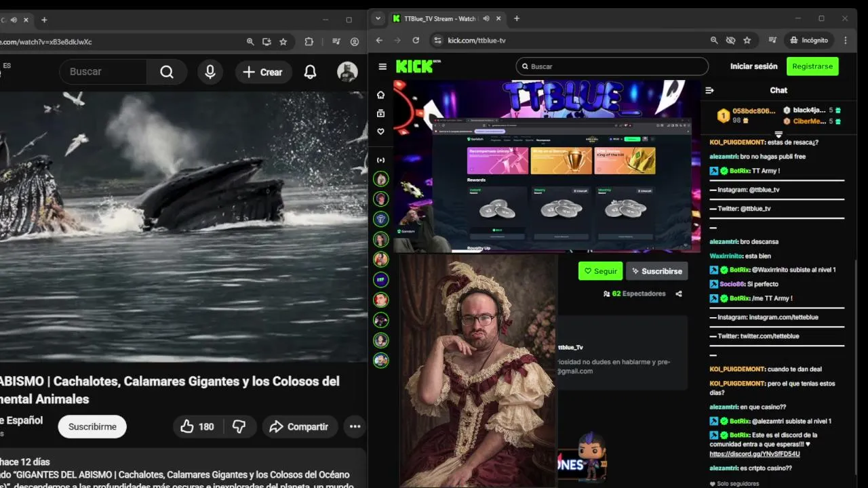868x488 pixels.
Task: Open Kick sidebar hamburger menu
Action: click(x=382, y=66)
